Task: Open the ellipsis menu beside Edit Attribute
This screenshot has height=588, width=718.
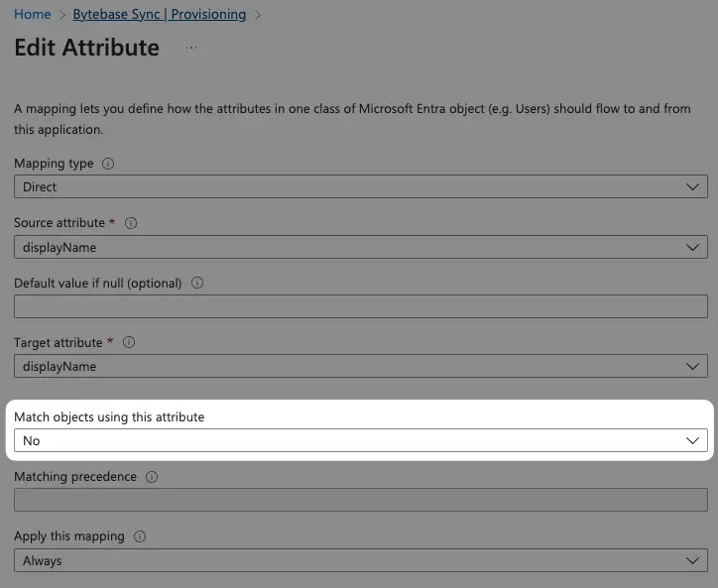Action: 191,48
